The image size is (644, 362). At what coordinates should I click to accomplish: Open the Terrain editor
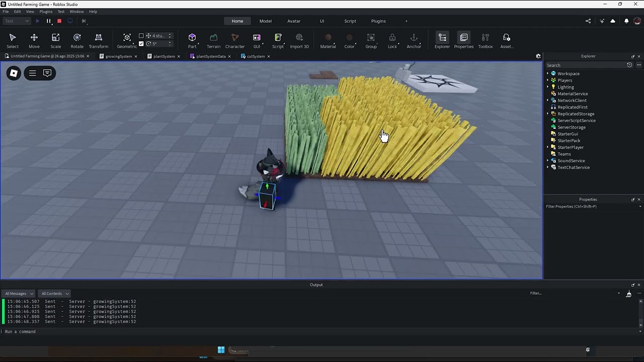(213, 40)
